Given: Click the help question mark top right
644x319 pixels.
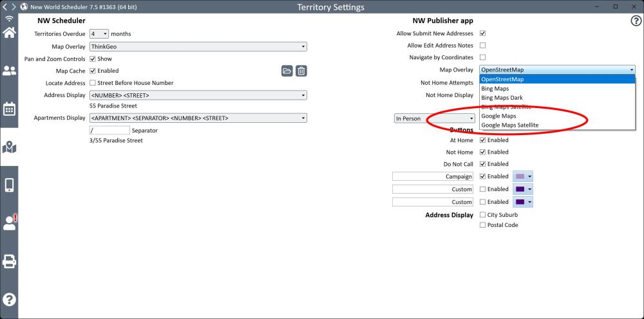Looking at the screenshot, I should point(635,21).
